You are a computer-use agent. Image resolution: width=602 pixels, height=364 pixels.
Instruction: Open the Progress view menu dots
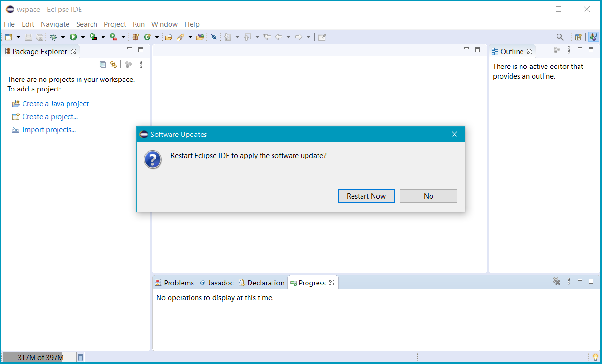click(x=569, y=282)
